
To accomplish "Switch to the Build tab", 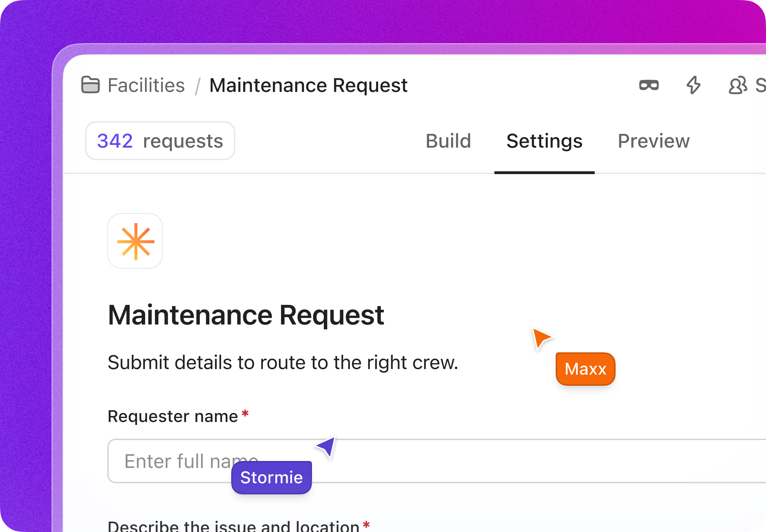I will (448, 141).
